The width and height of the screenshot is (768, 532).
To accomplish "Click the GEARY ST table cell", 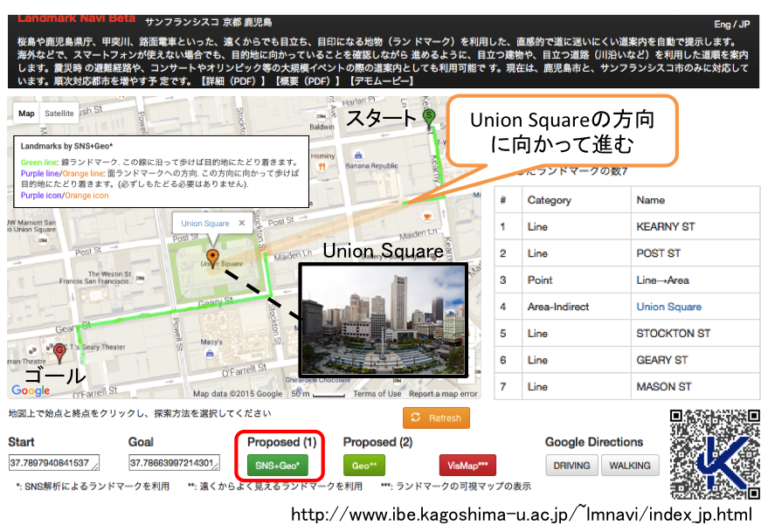I will (695, 360).
